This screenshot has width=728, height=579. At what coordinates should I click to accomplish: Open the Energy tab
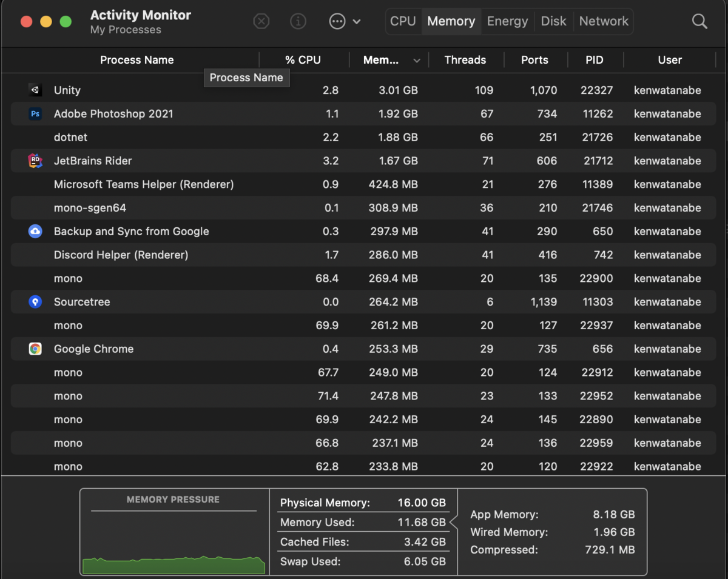click(x=507, y=21)
